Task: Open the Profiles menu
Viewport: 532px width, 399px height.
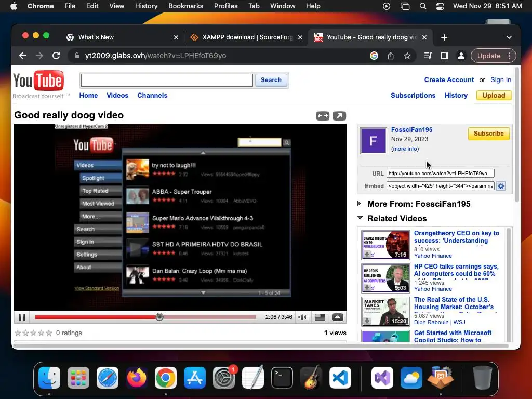Action: click(225, 6)
